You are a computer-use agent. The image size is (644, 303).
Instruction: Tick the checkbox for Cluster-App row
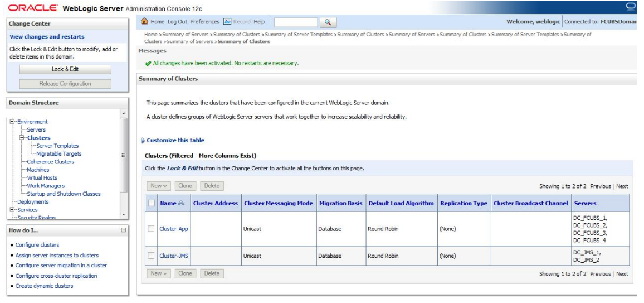[151, 229]
